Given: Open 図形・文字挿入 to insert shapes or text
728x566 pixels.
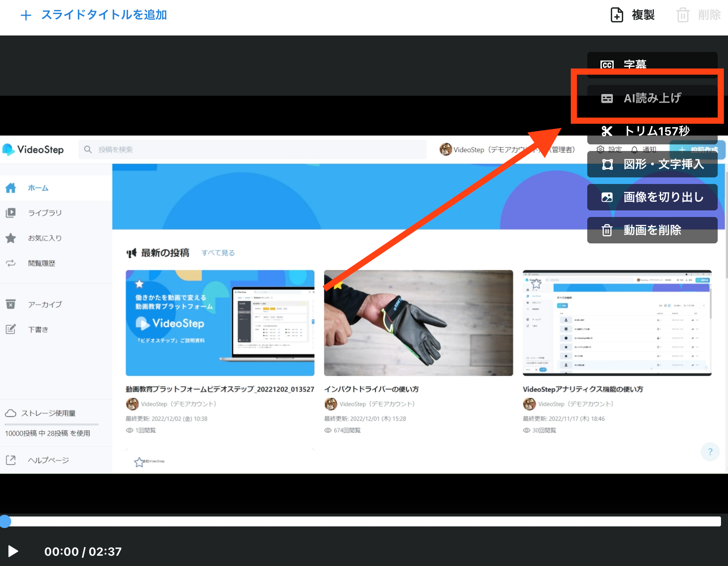Looking at the screenshot, I should pos(652,164).
